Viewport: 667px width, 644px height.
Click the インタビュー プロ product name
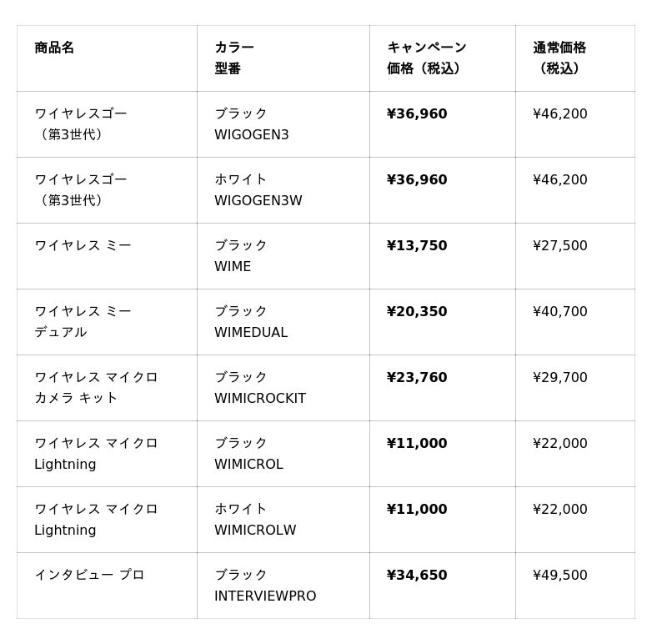click(x=89, y=575)
